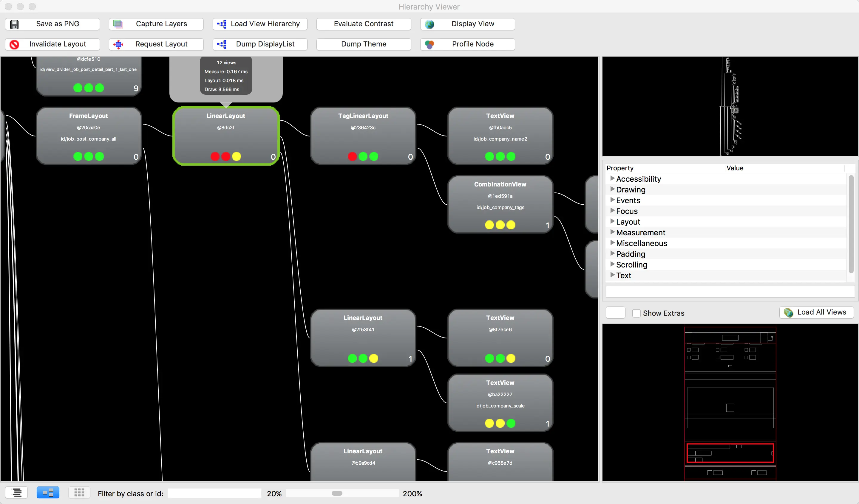Click the zoom slider handle
Image resolution: width=859 pixels, height=504 pixels.
[337, 494]
